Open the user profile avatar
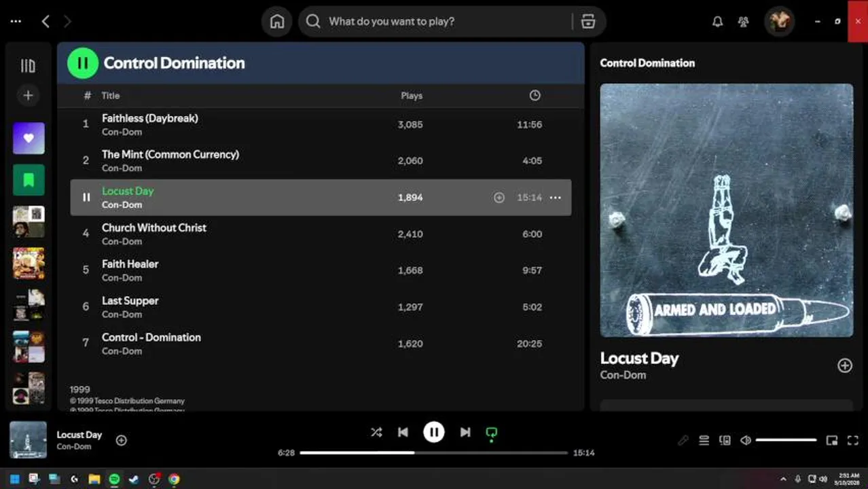Screen dimensions: 868x489 [779, 22]
